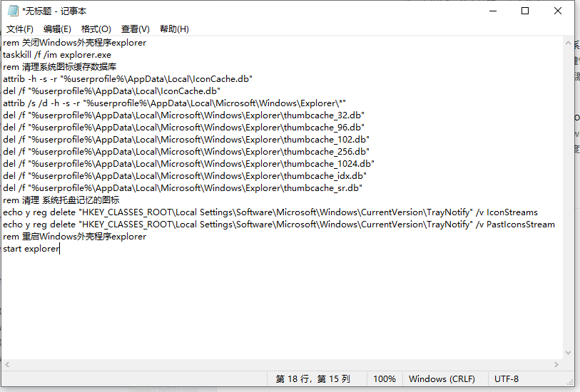Click the 'del /f' IconCache.db line
Screen dimensions: 580x392
(x=112, y=91)
